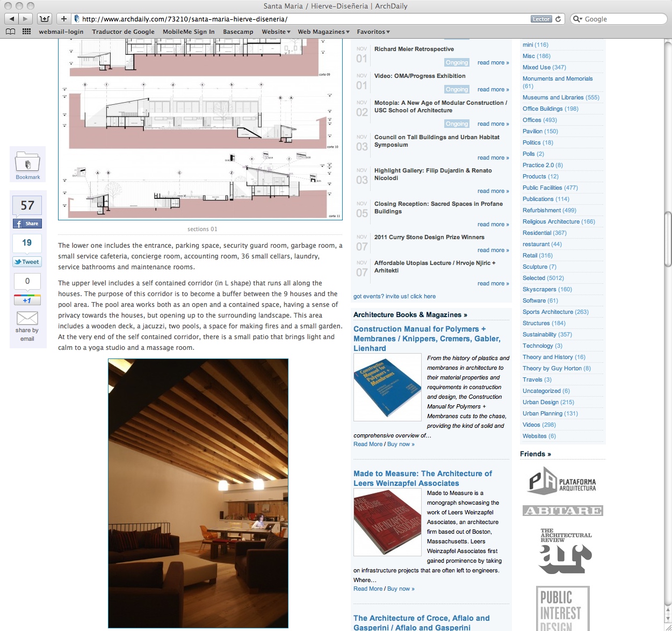Screen dimensions: 672x631
Task: Open Theory by Guy Horton (8) category
Action: 557,368
